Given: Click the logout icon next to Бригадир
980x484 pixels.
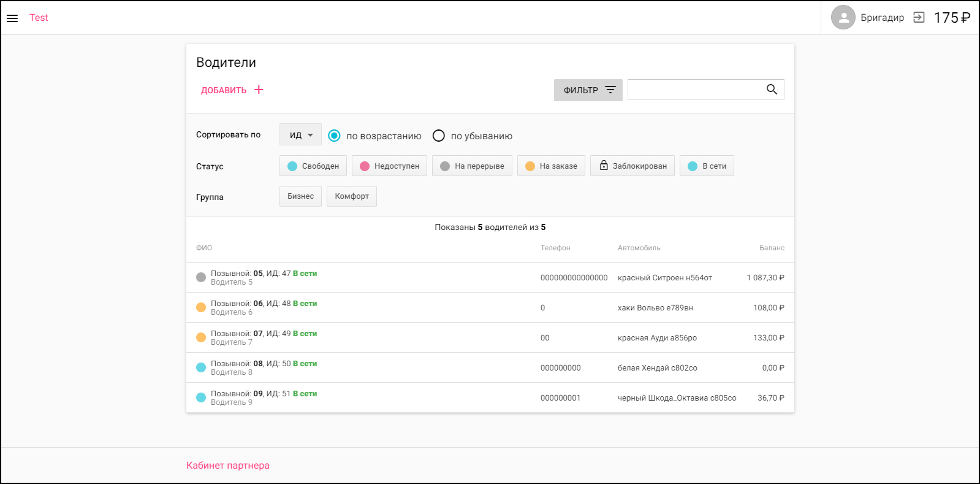Looking at the screenshot, I should click(x=918, y=17).
